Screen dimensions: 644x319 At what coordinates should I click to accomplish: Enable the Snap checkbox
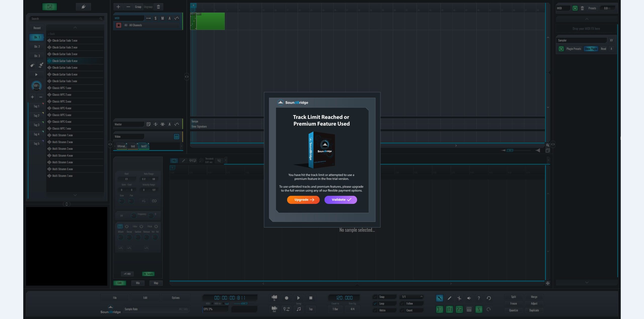(375, 297)
